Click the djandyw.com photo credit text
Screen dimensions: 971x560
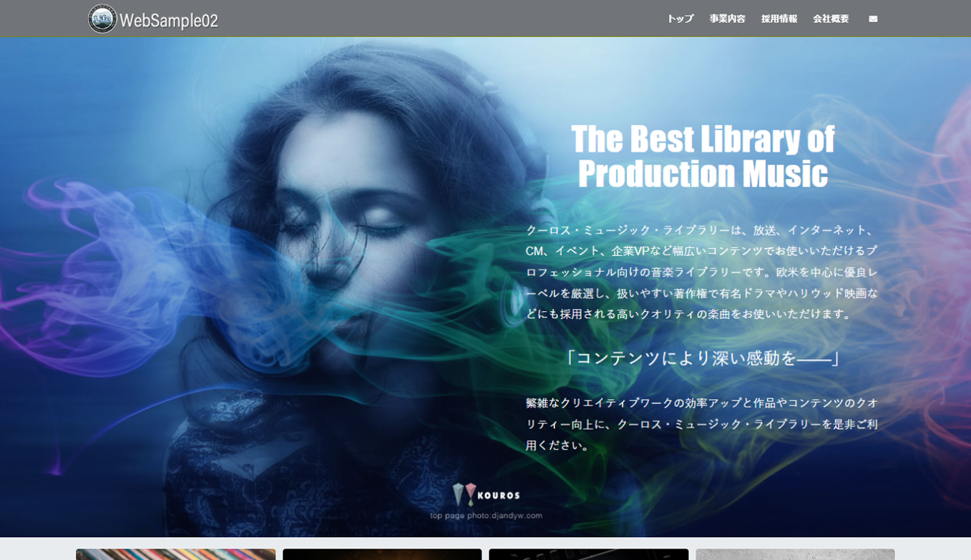pos(486,515)
